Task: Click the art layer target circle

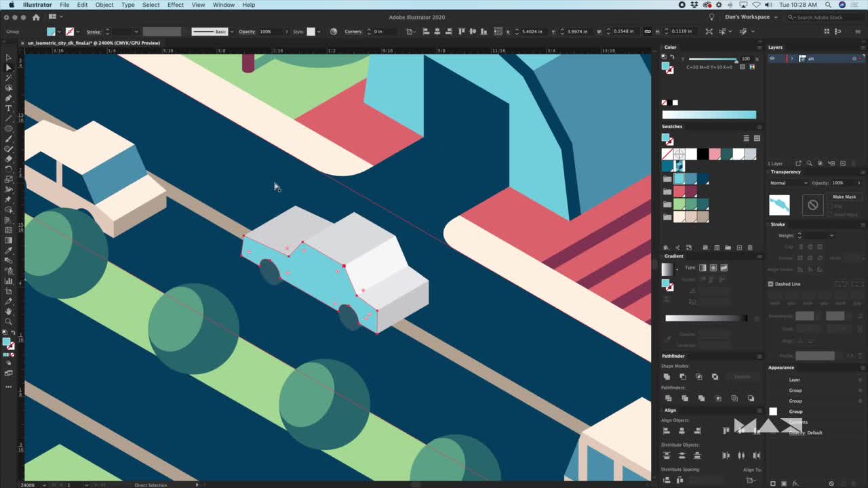Action: (x=854, y=58)
